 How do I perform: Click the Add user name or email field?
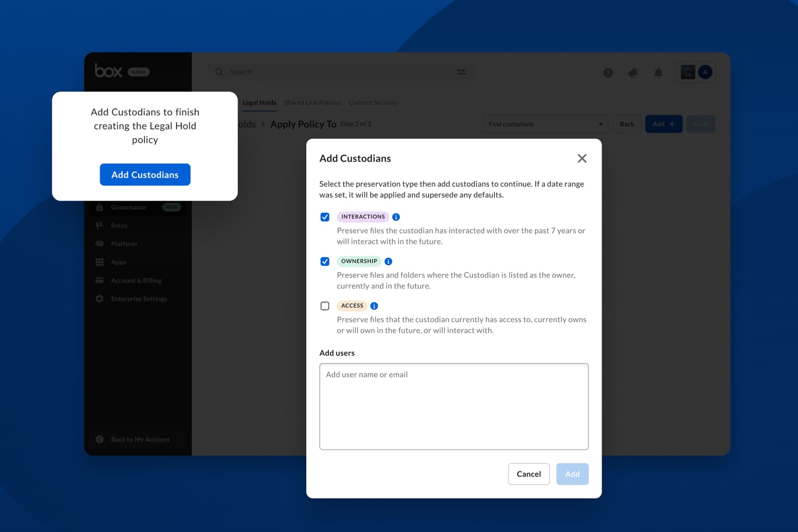[454, 406]
